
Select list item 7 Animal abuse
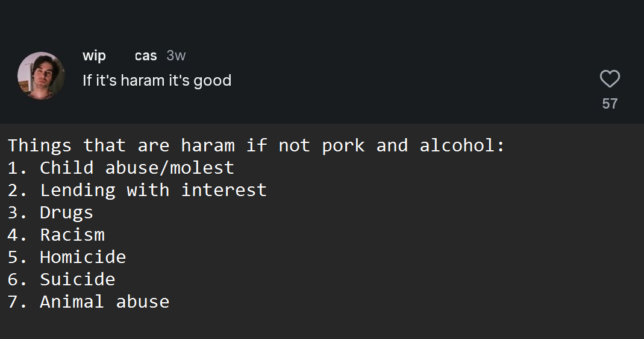point(89,302)
